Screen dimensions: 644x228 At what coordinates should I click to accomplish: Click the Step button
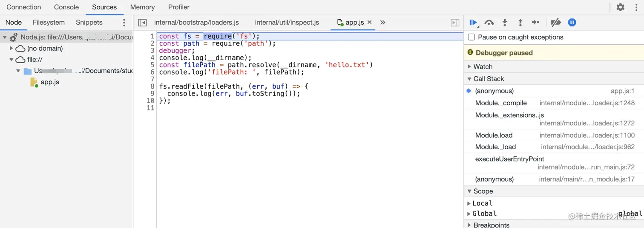point(536,23)
